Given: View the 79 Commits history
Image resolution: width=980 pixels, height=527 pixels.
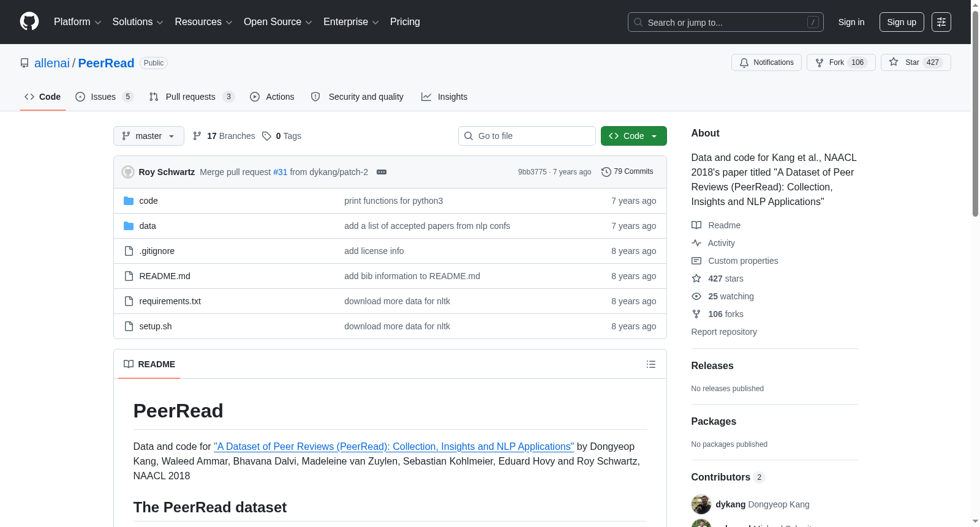Looking at the screenshot, I should click(x=627, y=172).
